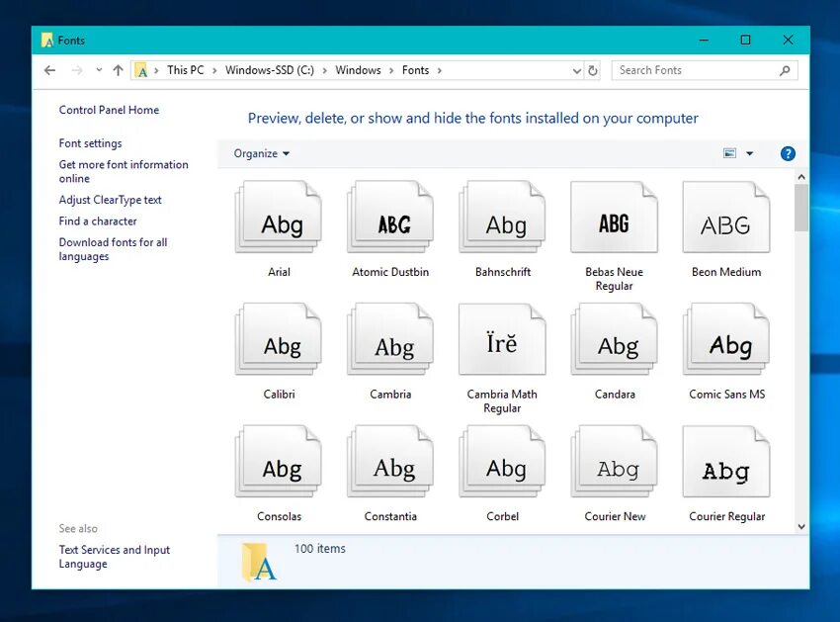Open Font settings link

pyautogui.click(x=90, y=143)
